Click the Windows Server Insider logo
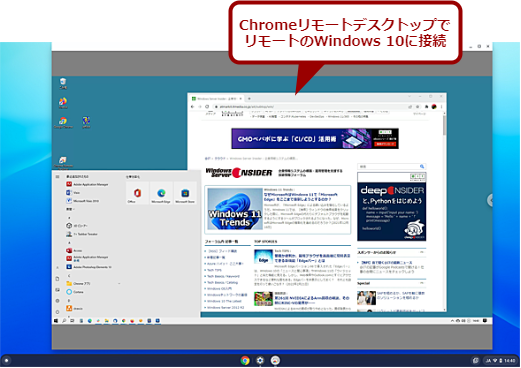 [239, 172]
